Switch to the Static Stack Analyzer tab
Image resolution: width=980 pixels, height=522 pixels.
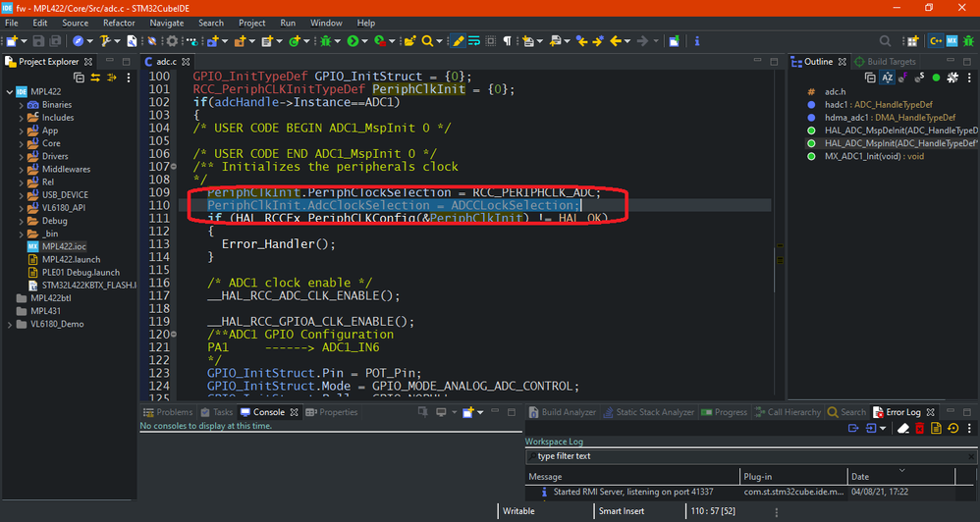648,412
